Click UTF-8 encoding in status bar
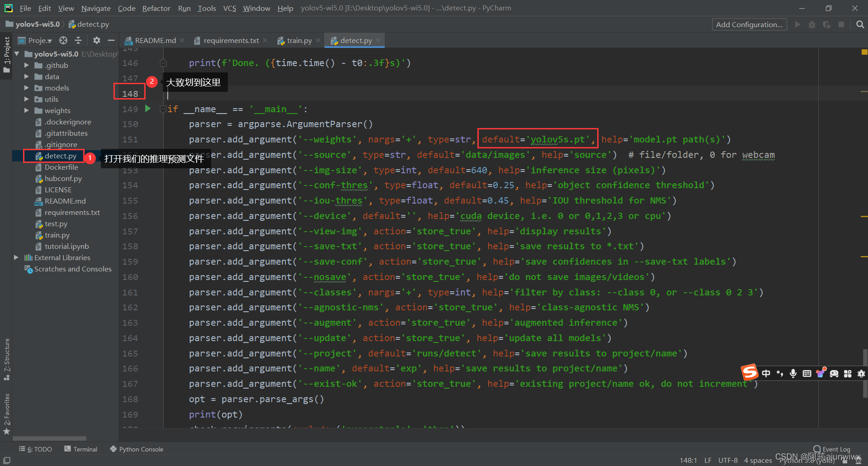 coord(728,460)
